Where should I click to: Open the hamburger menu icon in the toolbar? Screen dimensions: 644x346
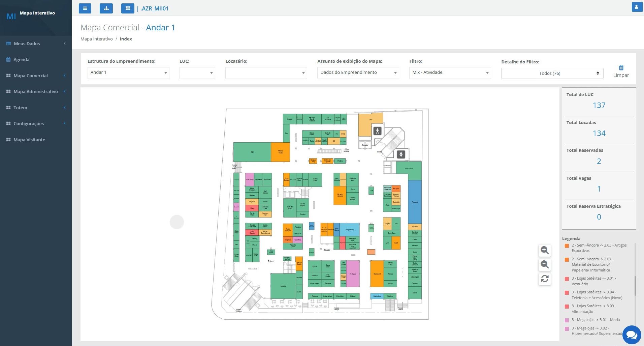(85, 8)
